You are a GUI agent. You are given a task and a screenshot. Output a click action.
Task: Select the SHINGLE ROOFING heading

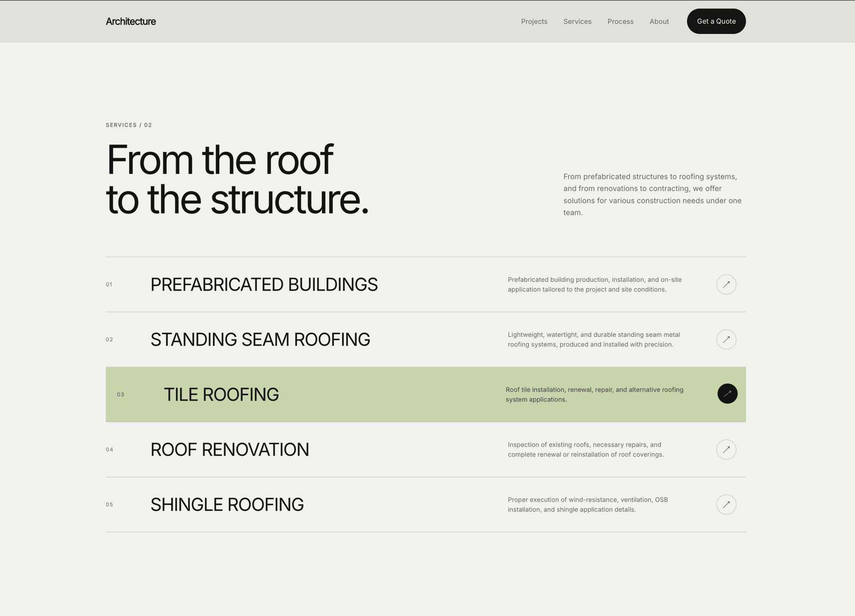coord(227,504)
